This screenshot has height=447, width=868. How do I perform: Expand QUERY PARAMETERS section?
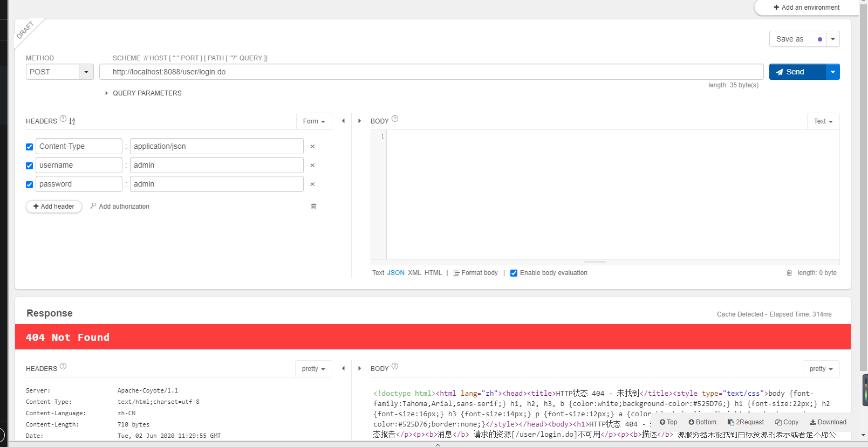143,93
